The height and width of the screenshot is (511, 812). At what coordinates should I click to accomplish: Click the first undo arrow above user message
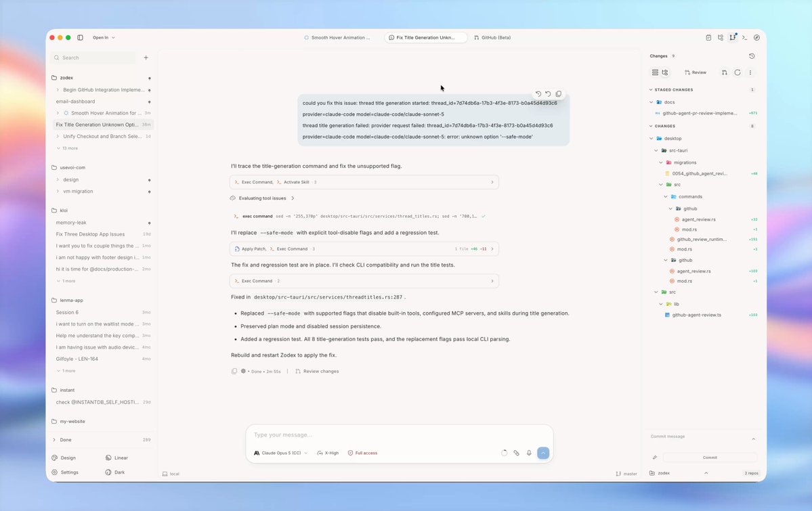[538, 93]
